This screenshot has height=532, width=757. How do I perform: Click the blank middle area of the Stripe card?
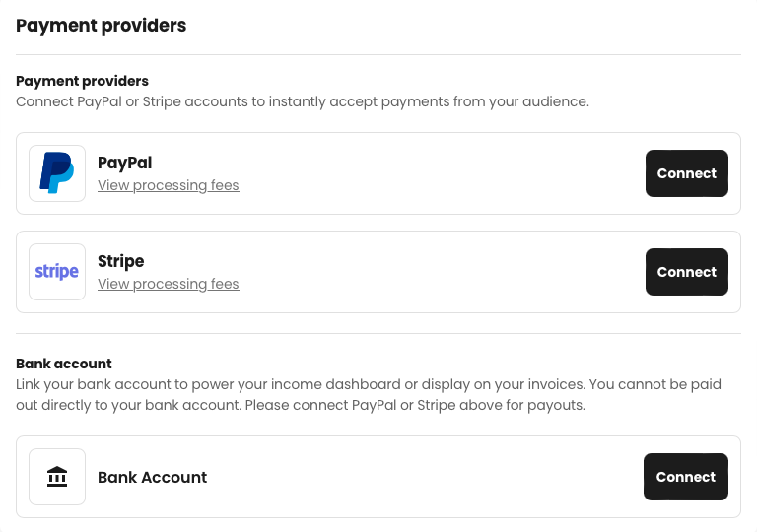(435, 272)
